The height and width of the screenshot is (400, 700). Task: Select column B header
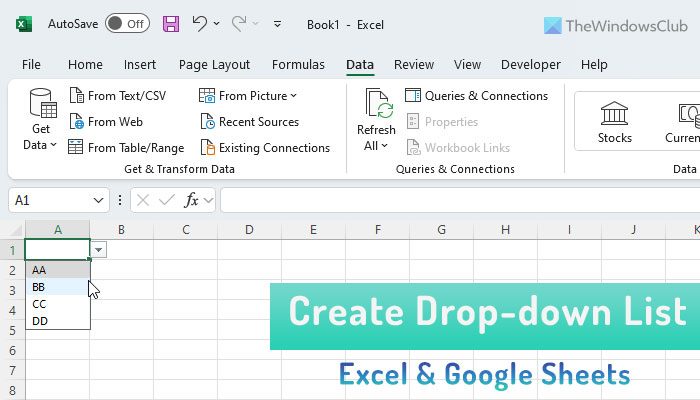(121, 229)
